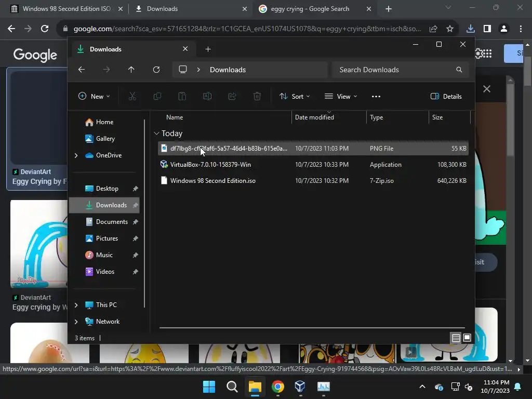The height and width of the screenshot is (399, 532).
Task: Select Home in navigation pane
Action: pos(104,122)
